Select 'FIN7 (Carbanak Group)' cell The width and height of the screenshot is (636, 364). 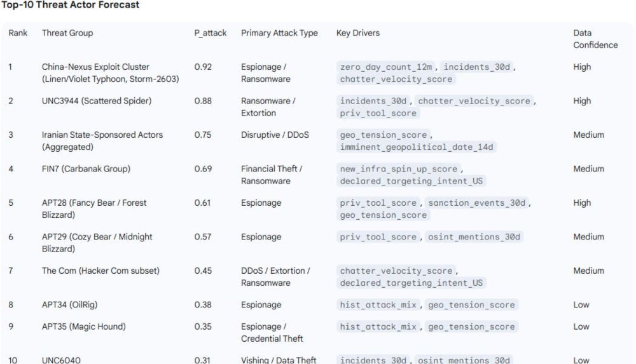[86, 169]
